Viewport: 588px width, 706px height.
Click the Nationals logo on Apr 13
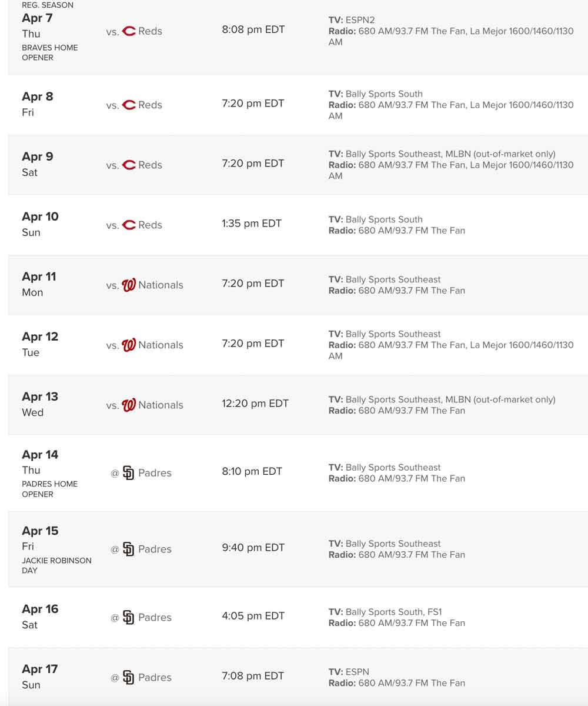pos(129,405)
